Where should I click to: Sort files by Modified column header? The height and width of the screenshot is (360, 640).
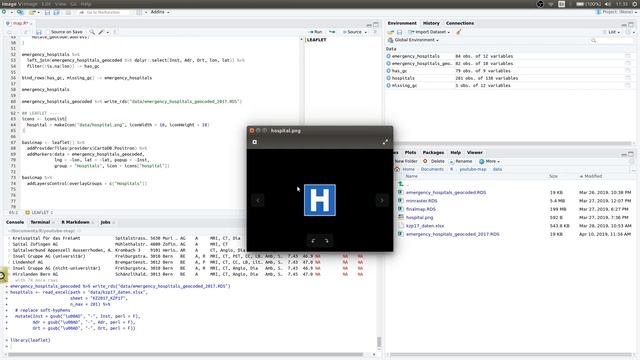(591, 176)
